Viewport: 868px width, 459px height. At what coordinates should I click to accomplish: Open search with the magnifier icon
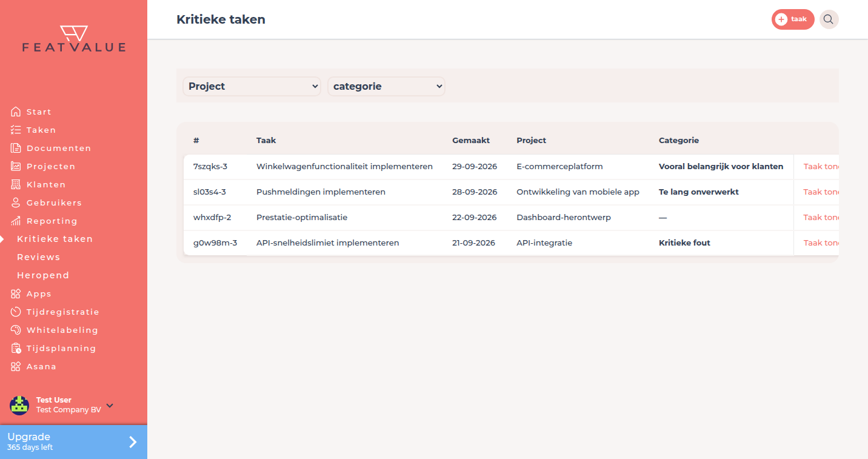point(829,19)
